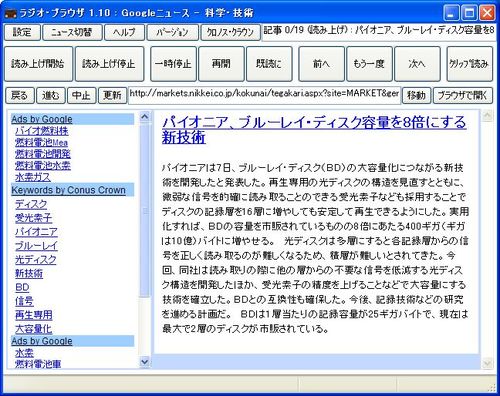Select the 信号 keyword link
Viewport: 500px width, 396px height.
(24, 301)
